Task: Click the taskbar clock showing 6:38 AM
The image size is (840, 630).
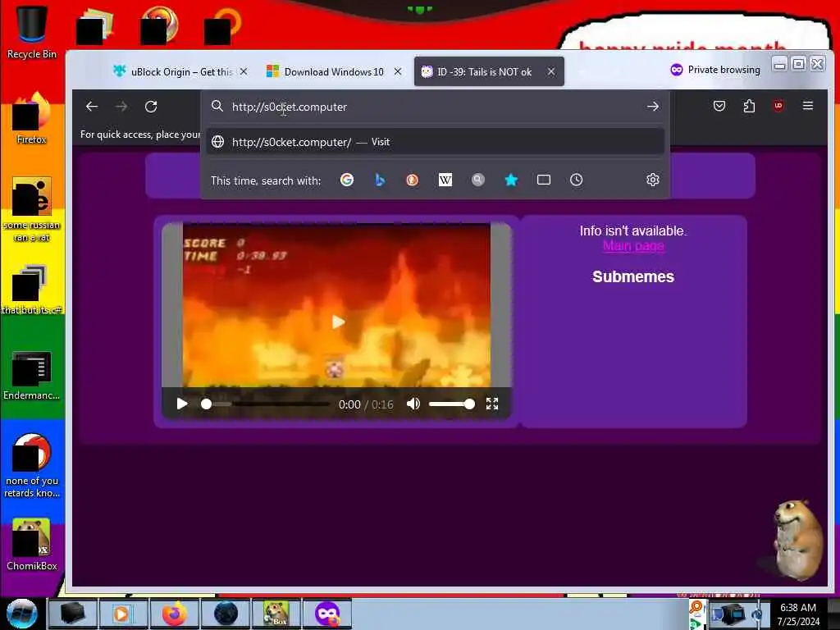Action: [798, 614]
